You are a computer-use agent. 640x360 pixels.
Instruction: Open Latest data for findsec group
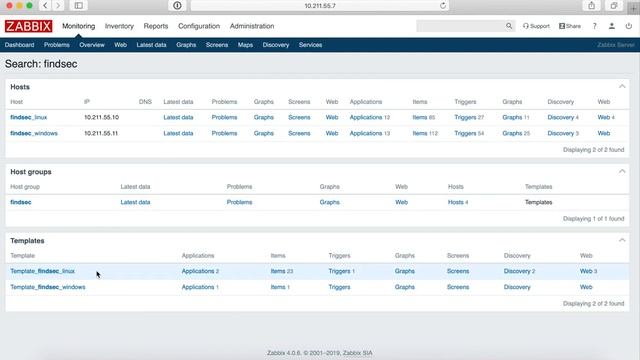coord(136,202)
